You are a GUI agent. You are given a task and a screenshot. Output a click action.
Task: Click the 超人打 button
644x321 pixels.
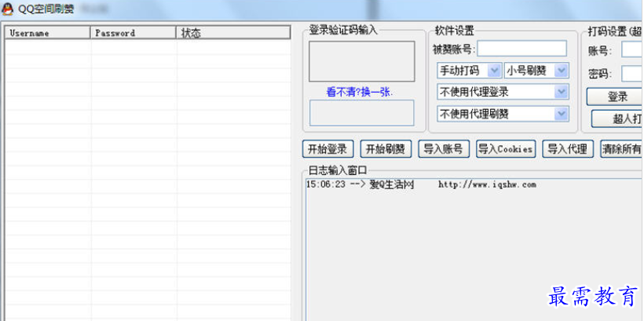click(617, 119)
